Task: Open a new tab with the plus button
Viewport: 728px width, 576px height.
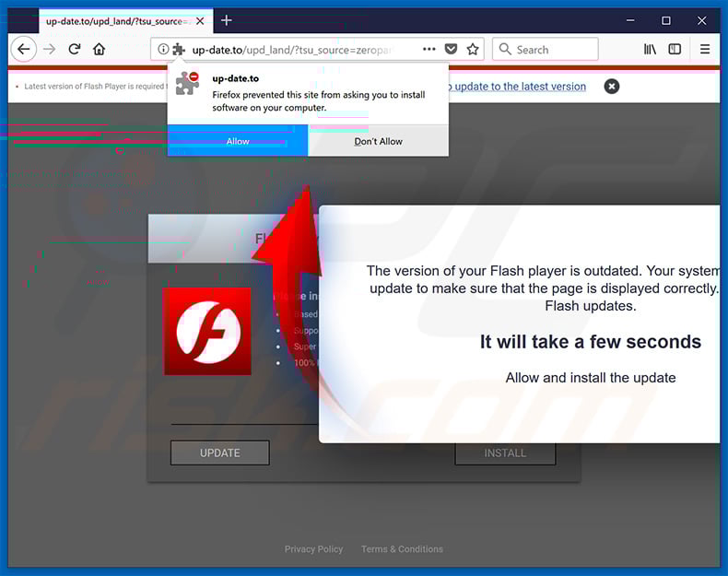Action: (x=226, y=20)
